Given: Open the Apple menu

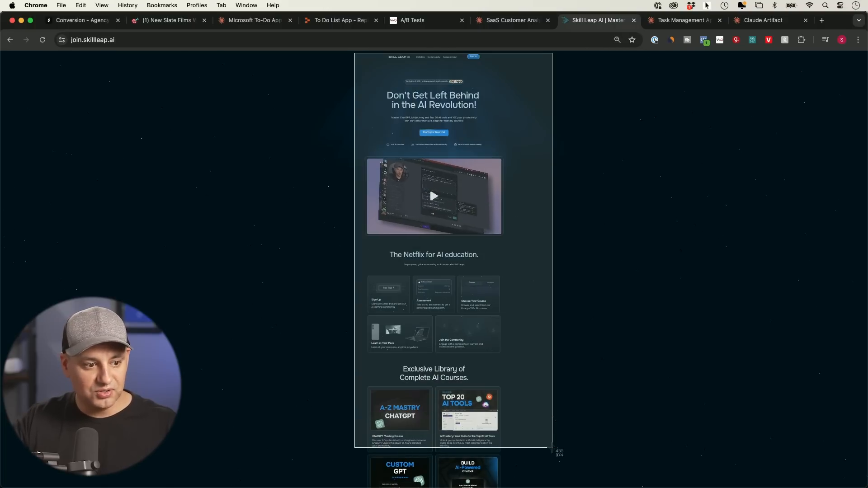Looking at the screenshot, I should point(12,5).
